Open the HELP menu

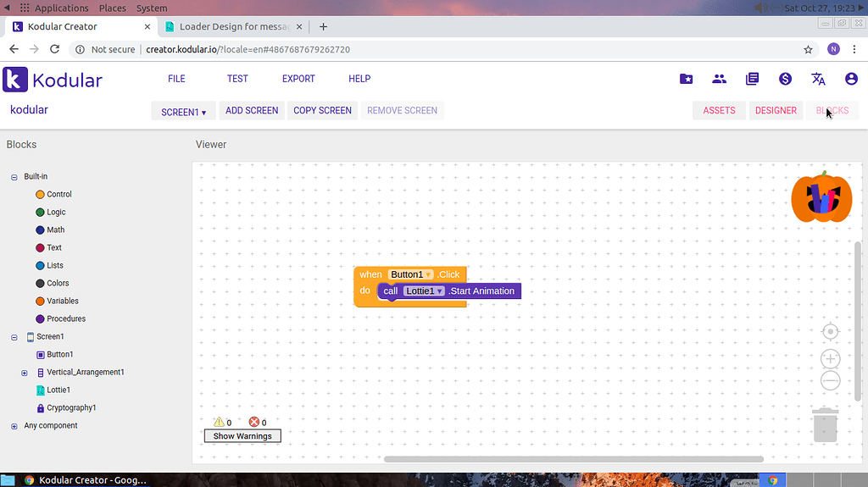(x=359, y=79)
